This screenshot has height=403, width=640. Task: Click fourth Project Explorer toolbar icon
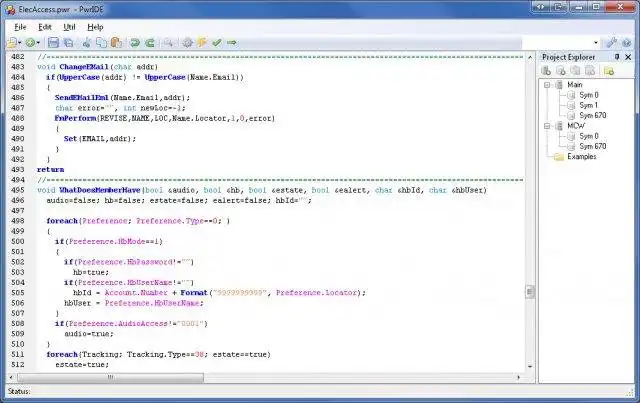tap(590, 71)
